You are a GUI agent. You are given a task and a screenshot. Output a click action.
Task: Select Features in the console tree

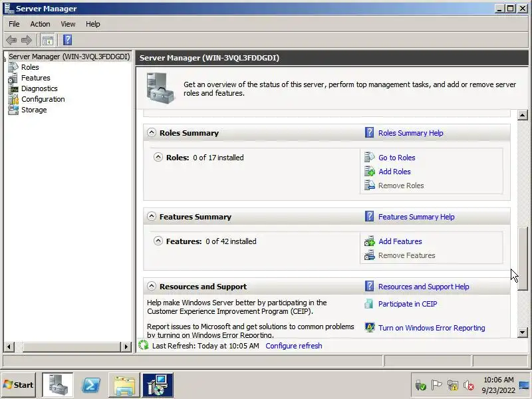[x=36, y=78]
